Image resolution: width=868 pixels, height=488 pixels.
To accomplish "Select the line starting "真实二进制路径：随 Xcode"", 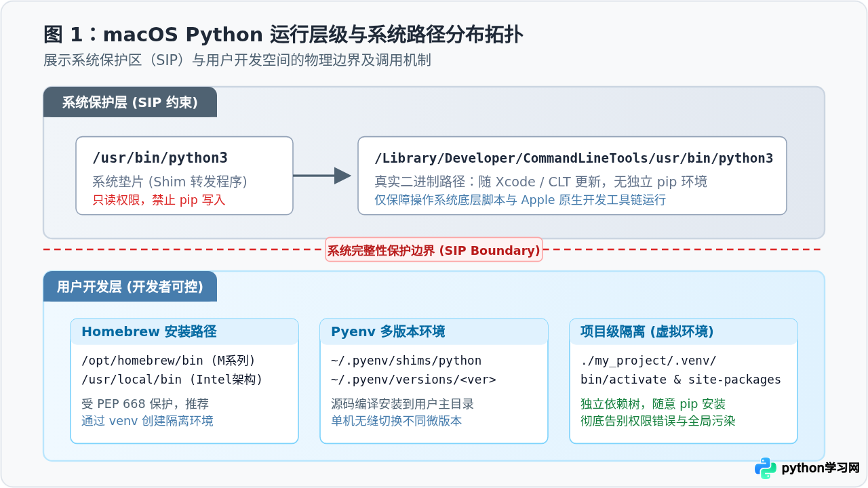I will 541,182.
